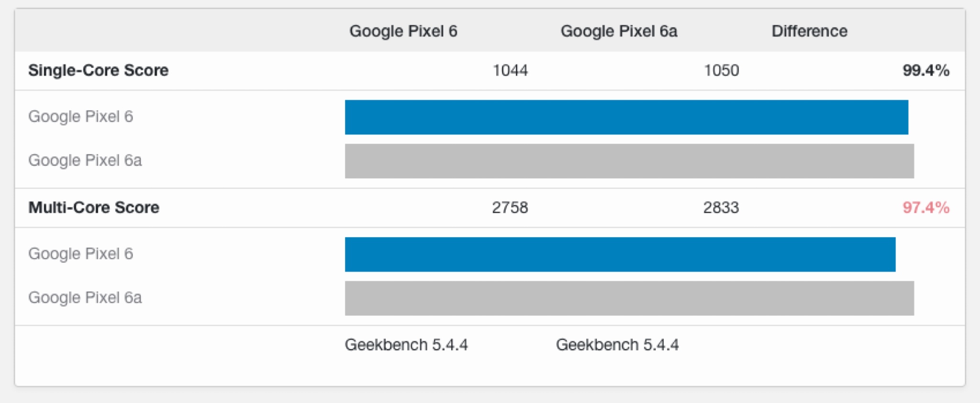Select the Multi-Core Score row label
Screen dimensions: 980x403
point(94,207)
